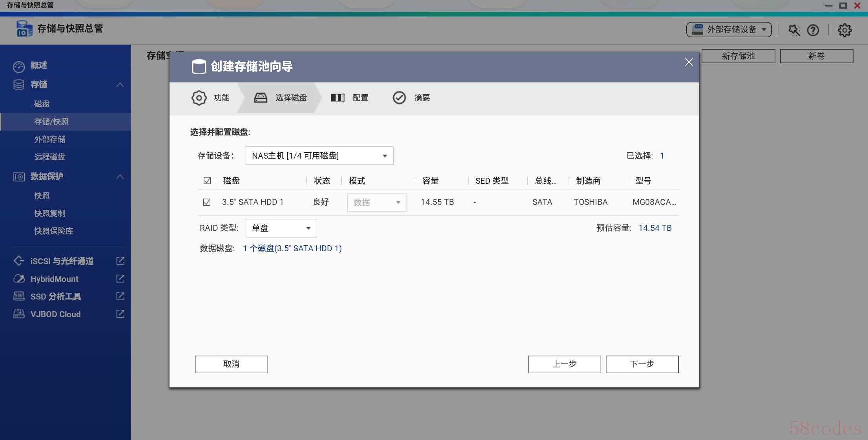This screenshot has height=440, width=868.
Task: Click the 配置 step layout icon
Action: point(337,98)
